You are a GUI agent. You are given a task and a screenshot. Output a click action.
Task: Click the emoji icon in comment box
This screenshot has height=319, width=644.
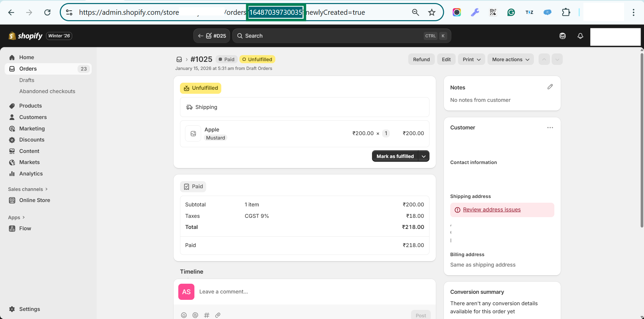pyautogui.click(x=184, y=315)
